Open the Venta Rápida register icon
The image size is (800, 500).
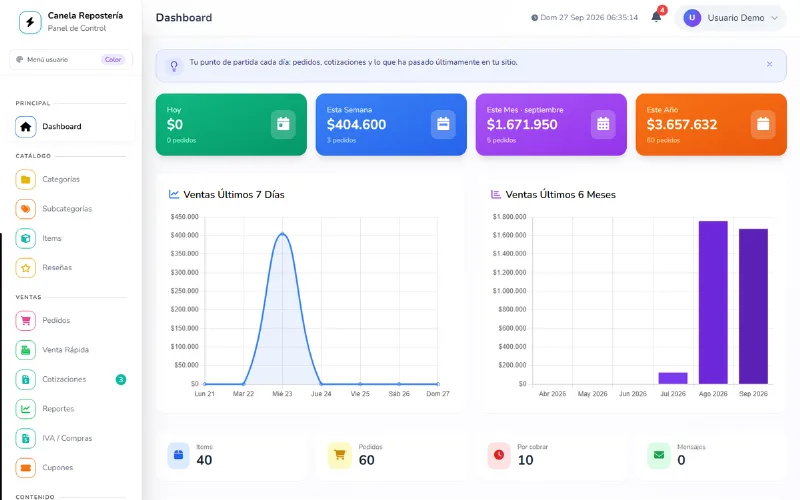[x=26, y=350]
